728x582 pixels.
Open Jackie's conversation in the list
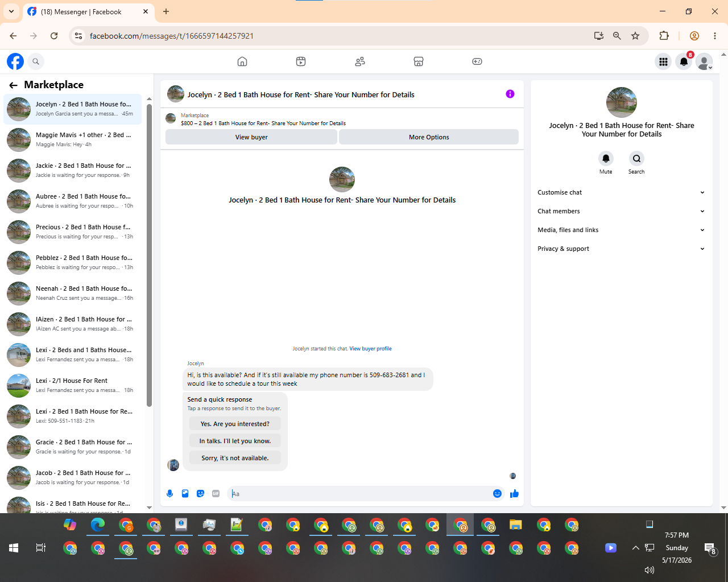73,170
